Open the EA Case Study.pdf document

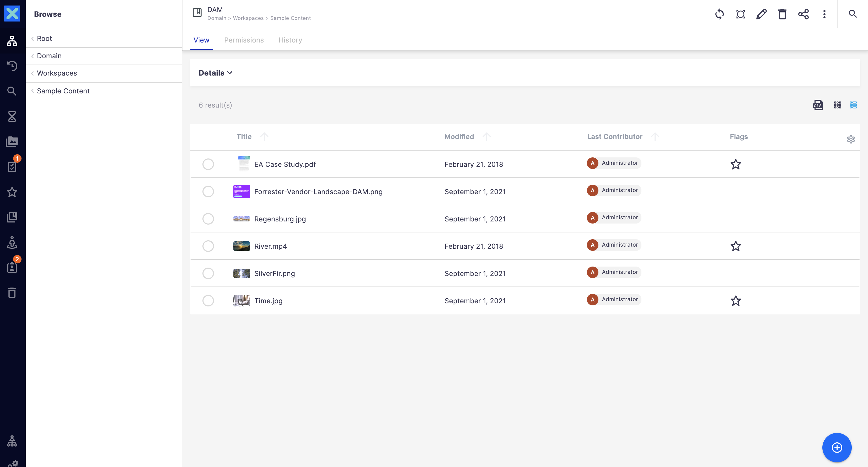[x=285, y=164]
